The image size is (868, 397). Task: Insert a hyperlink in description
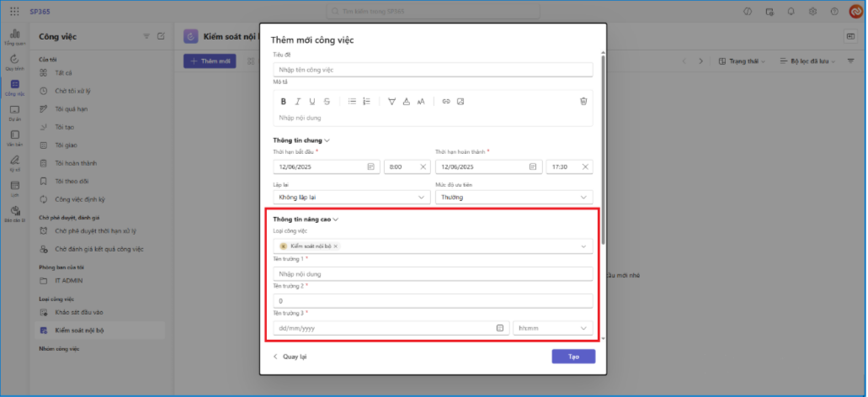tap(446, 101)
